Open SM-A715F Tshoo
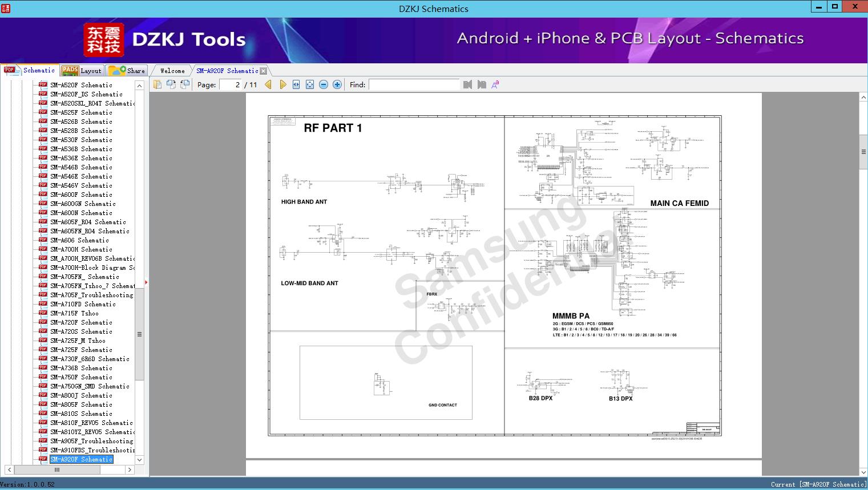Viewport: 868px width, 490px height. [74, 313]
